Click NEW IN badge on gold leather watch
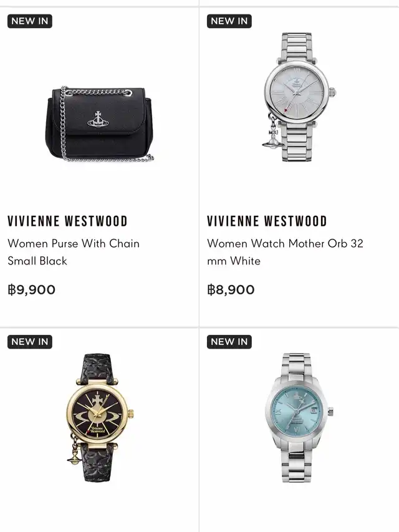399x532 pixels. [29, 342]
